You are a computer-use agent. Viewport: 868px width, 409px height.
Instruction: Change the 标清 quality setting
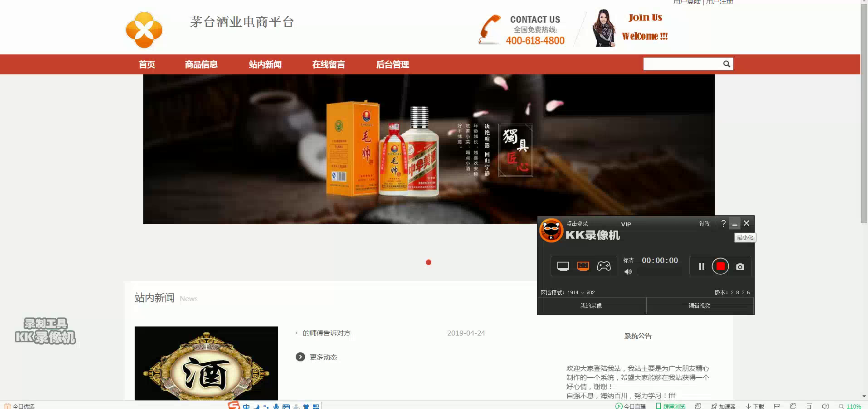(628, 260)
